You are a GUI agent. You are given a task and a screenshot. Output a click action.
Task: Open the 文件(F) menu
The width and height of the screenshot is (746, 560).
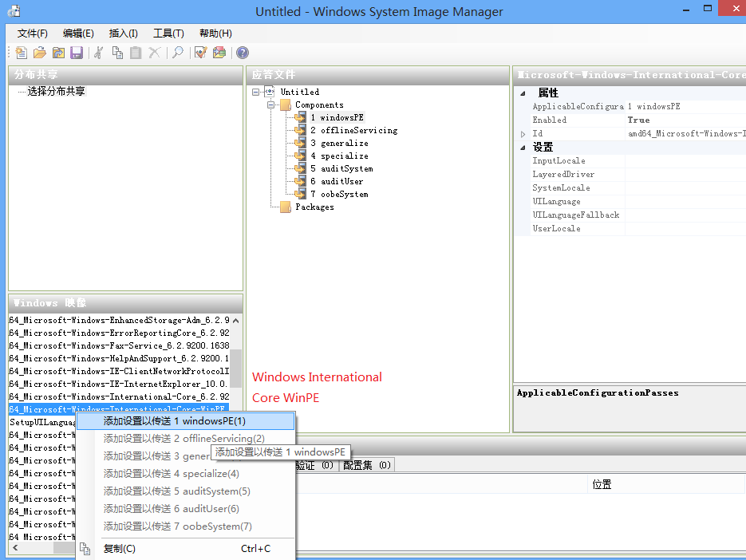click(x=33, y=34)
